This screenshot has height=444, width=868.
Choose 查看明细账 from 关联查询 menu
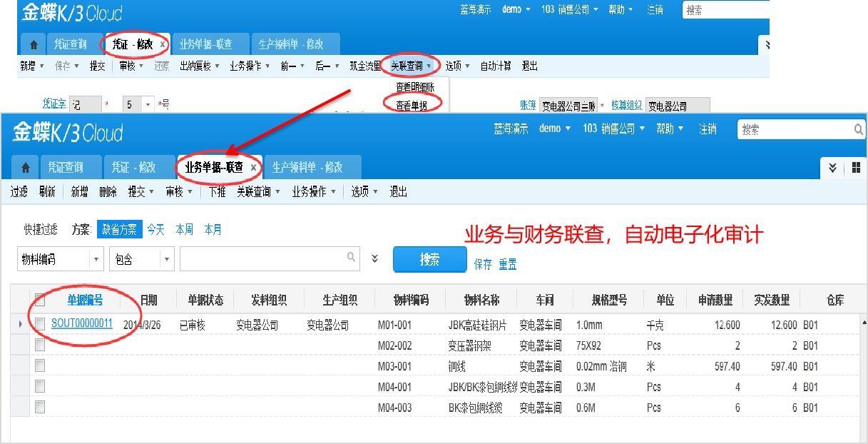pos(415,86)
